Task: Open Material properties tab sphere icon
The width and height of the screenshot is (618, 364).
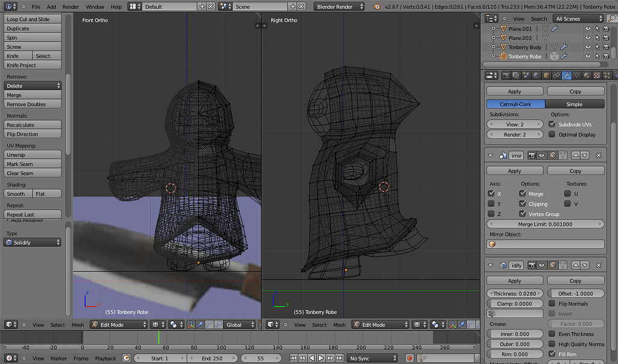Action: [x=587, y=75]
